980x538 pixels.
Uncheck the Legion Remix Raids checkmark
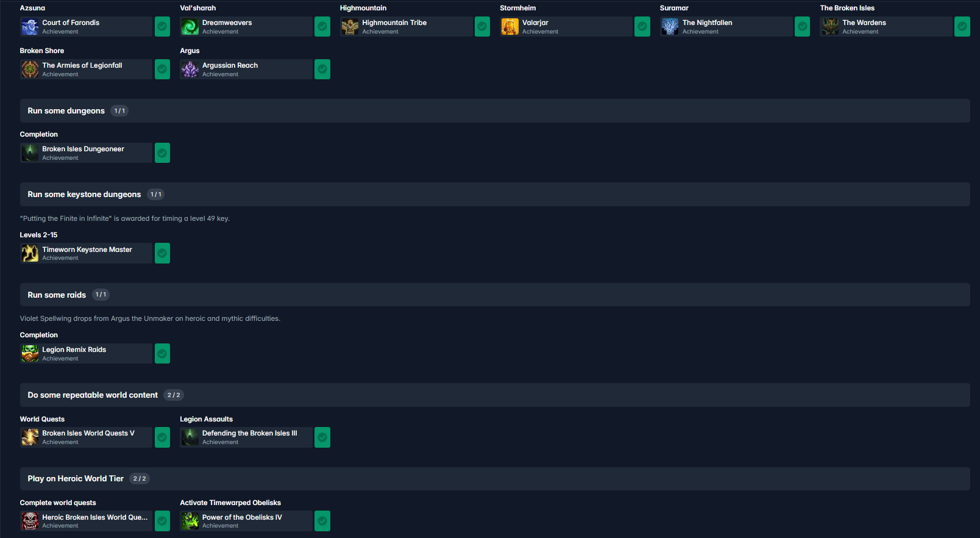(162, 354)
